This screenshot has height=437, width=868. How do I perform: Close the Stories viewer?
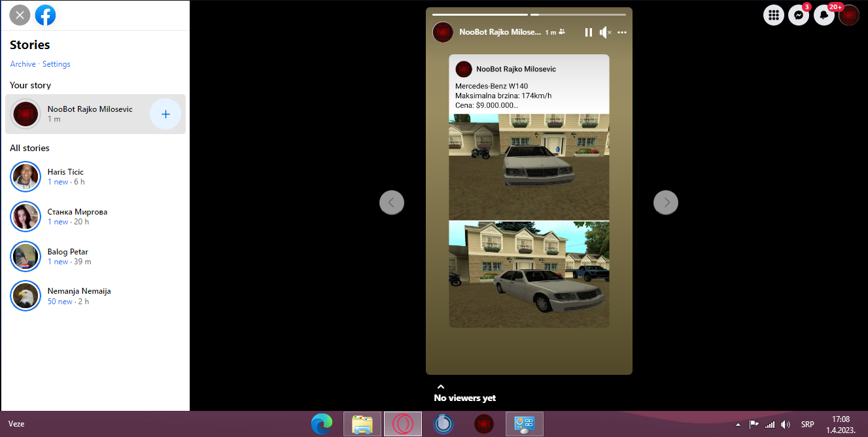click(x=20, y=15)
